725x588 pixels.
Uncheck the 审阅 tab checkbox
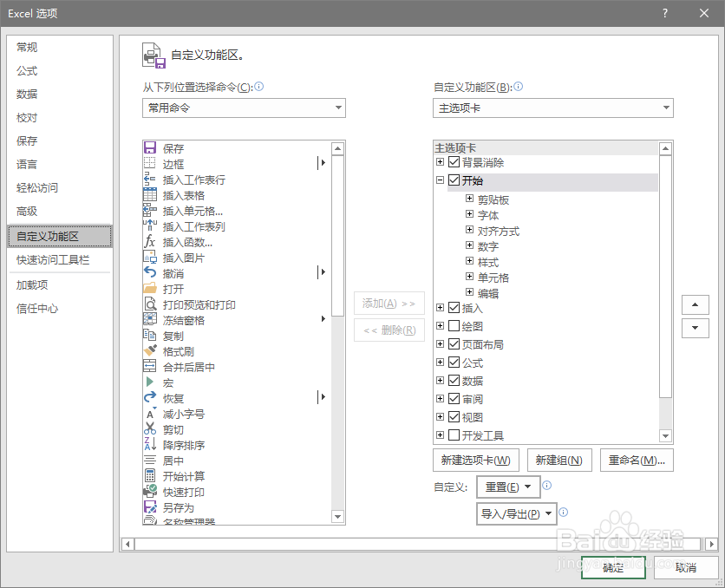[x=454, y=398]
